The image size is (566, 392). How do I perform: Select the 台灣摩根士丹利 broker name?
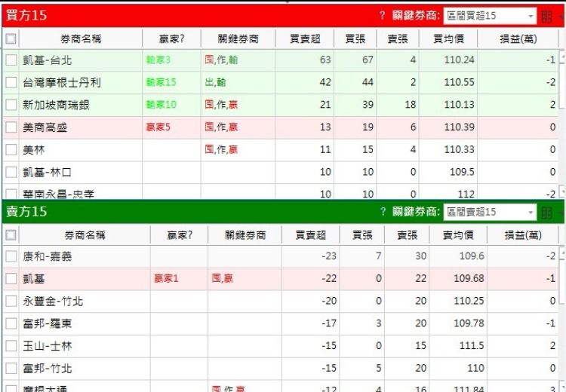(62, 82)
